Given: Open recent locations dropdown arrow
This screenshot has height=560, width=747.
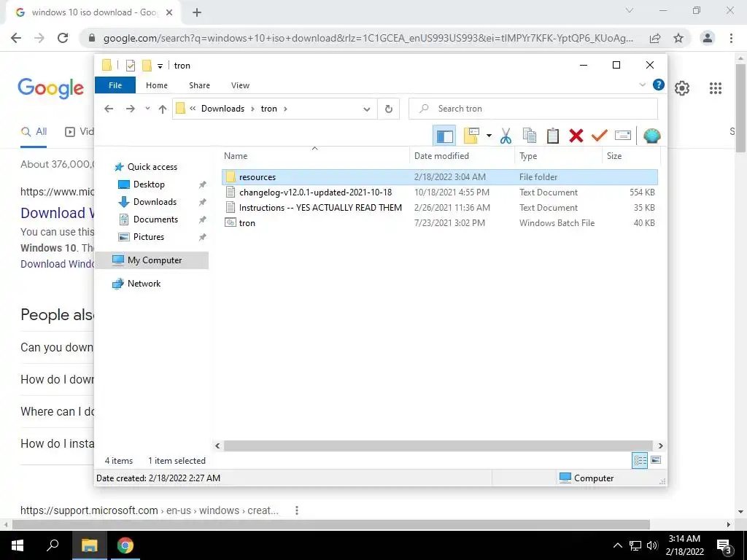Looking at the screenshot, I should coord(147,109).
